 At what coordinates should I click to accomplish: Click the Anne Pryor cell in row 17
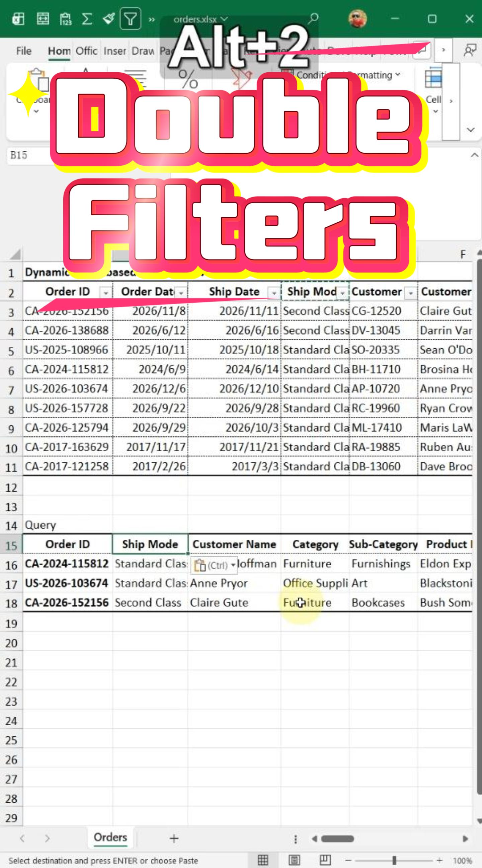[x=234, y=583]
